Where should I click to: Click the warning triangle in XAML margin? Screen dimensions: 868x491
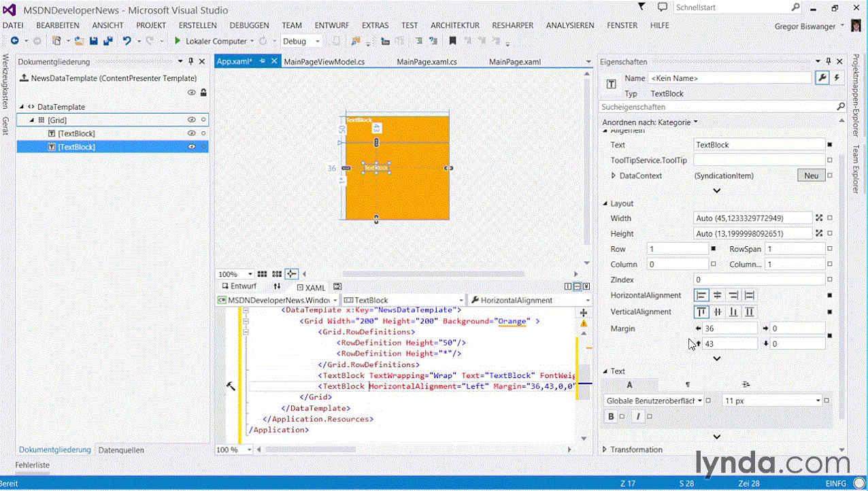[583, 324]
